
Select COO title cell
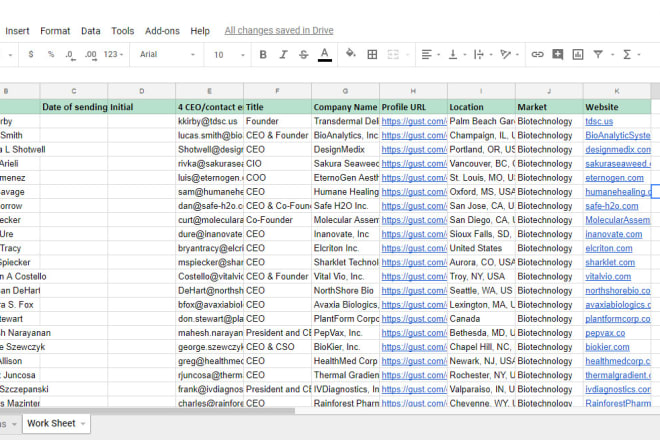[277, 178]
